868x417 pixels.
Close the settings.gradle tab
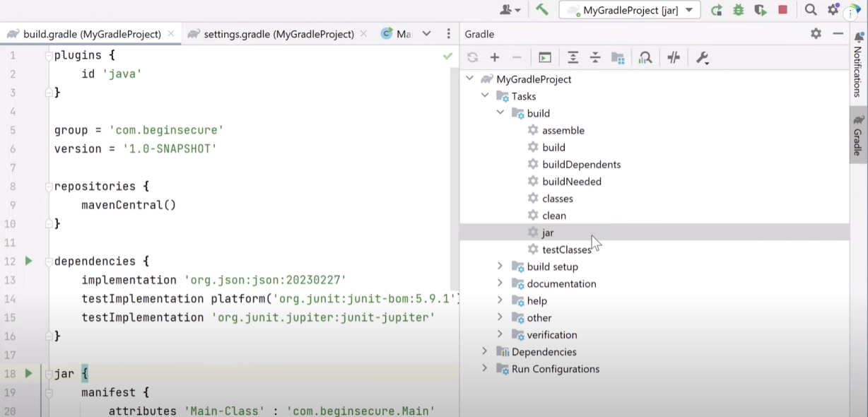pos(363,34)
